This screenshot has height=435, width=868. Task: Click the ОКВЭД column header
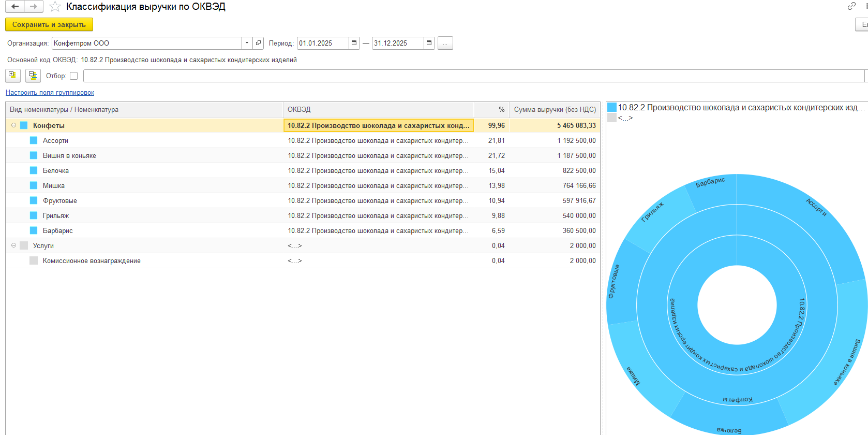tap(378, 110)
